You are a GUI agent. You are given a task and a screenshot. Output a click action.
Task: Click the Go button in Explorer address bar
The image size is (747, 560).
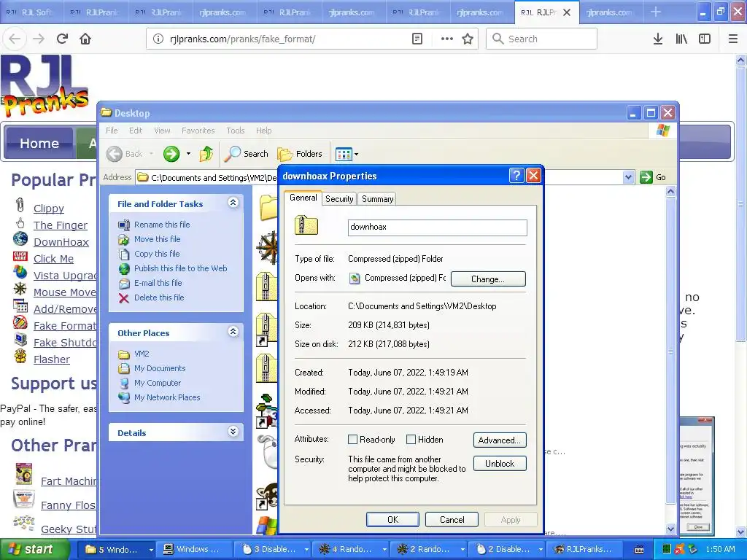point(654,177)
